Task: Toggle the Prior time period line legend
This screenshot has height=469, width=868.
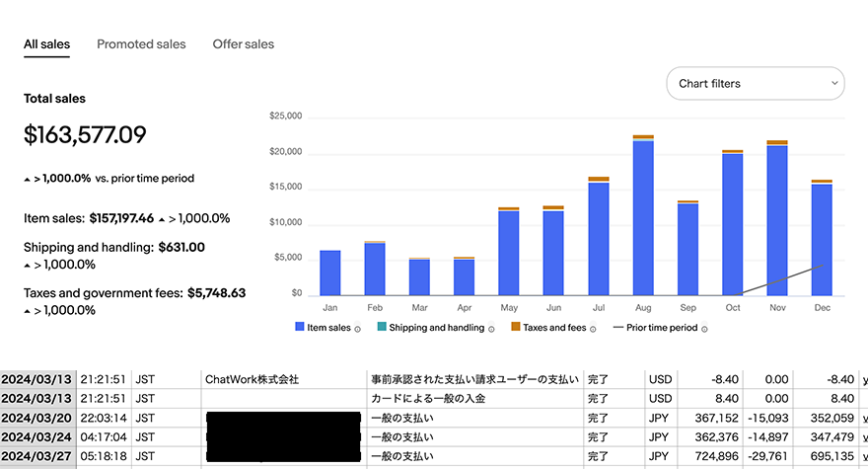Action: click(x=618, y=328)
